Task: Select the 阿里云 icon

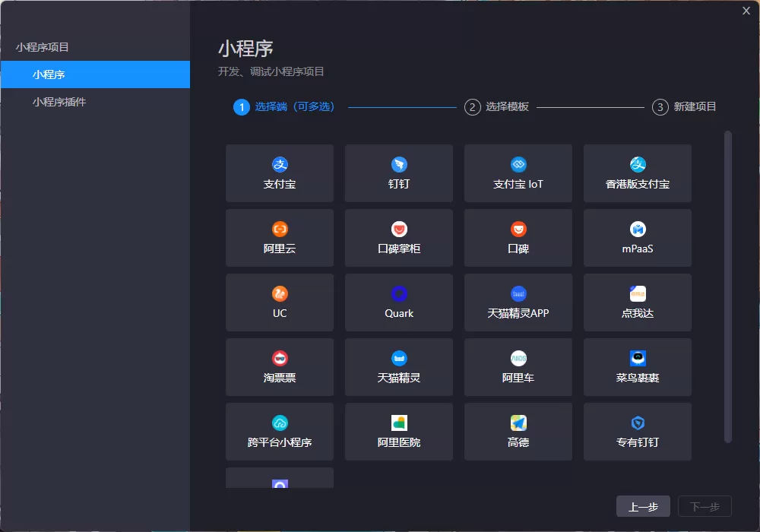Action: tap(279, 237)
